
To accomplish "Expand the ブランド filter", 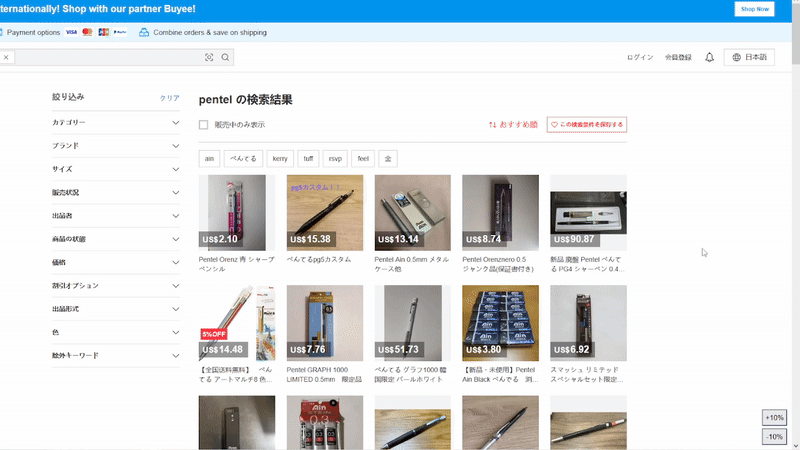I will click(116, 146).
